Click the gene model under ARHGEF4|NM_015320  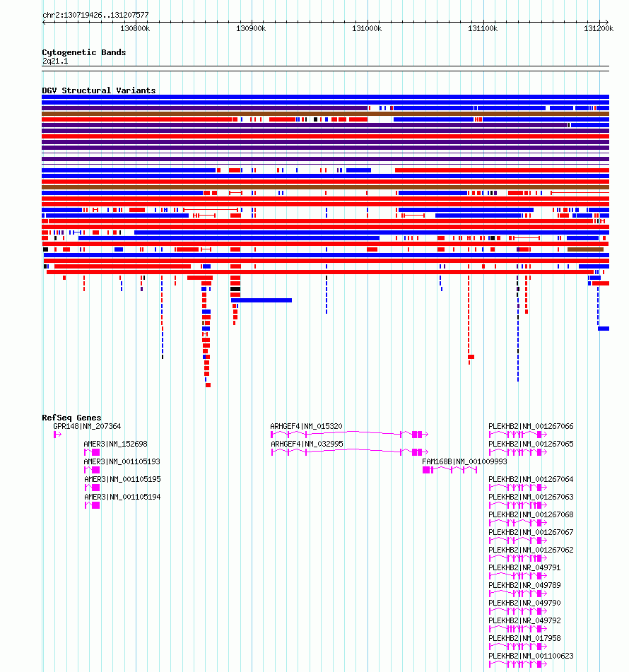coord(349,435)
